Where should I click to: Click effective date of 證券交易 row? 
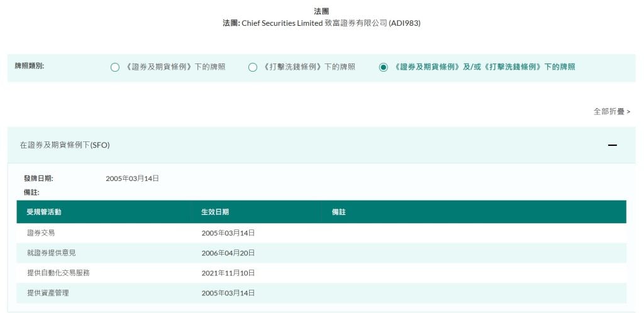[x=228, y=233]
